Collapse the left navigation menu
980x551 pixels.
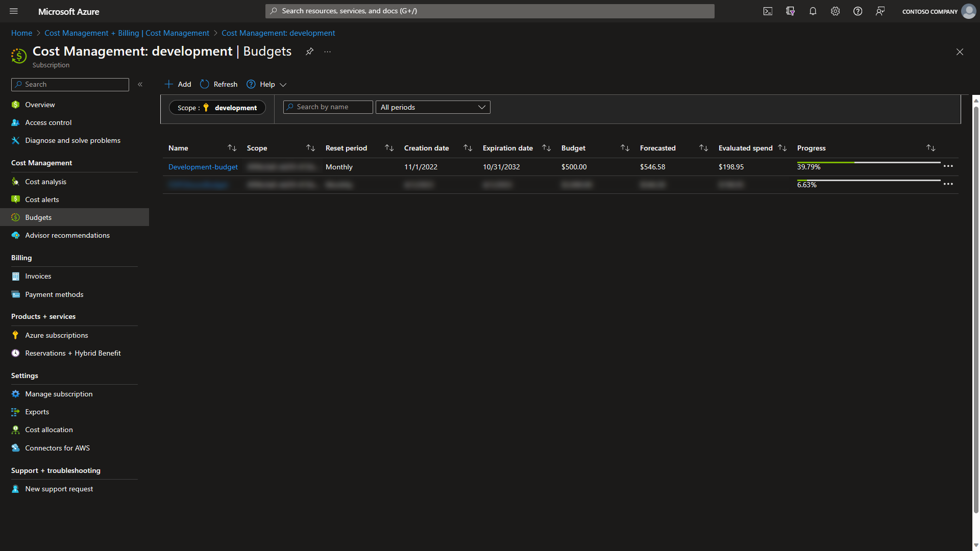[x=140, y=85]
